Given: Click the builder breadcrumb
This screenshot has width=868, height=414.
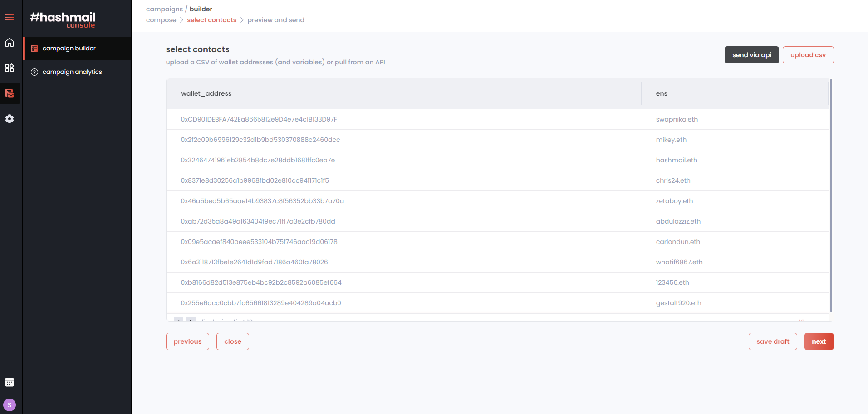Looking at the screenshot, I should [x=201, y=9].
